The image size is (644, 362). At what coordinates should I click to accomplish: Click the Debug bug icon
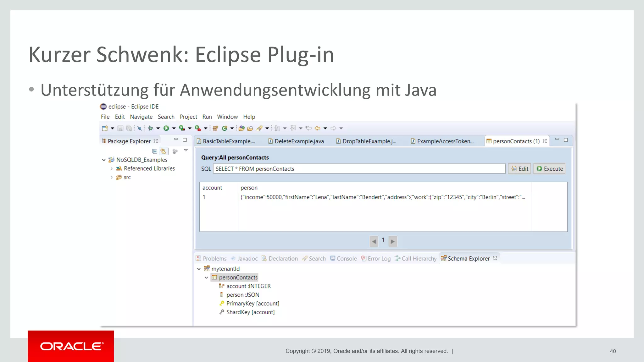pos(151,128)
